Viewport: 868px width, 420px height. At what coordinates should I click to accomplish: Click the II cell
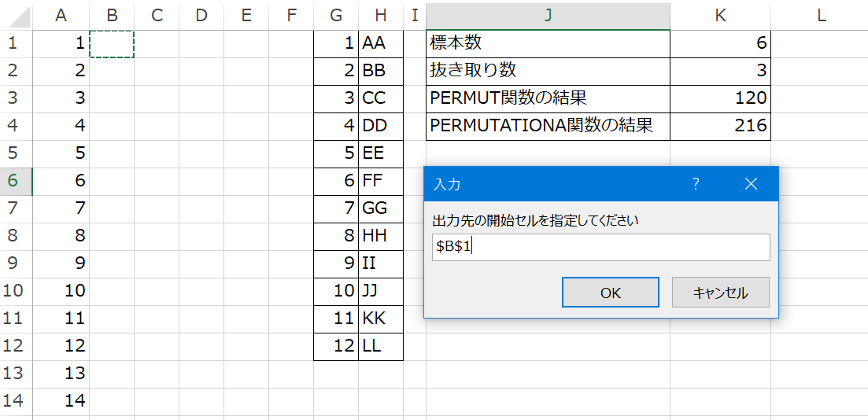coord(381,263)
